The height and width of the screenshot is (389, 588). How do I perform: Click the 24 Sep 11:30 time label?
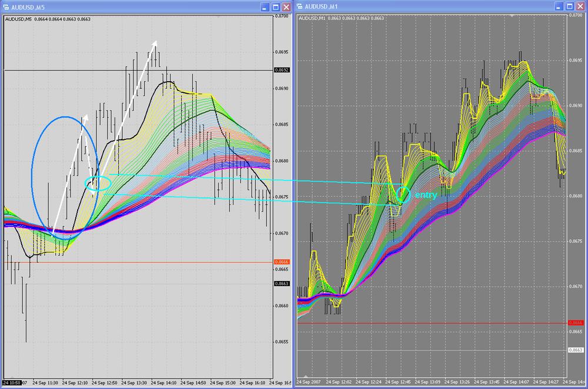click(45, 383)
